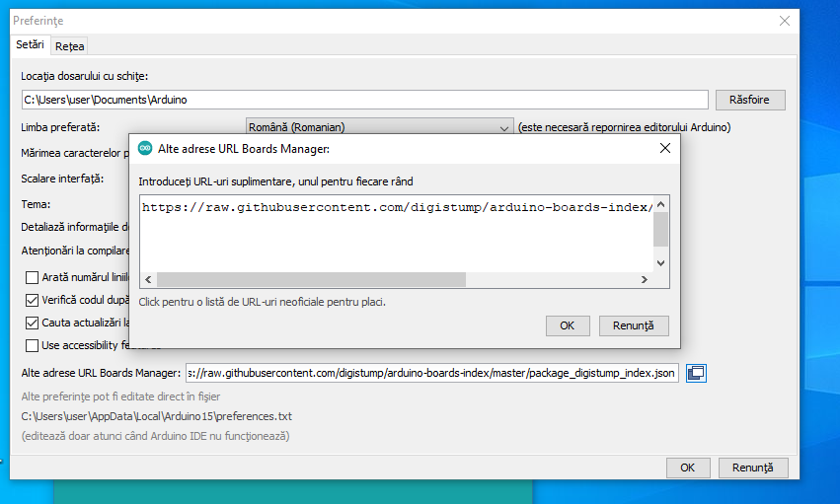Click the horizontal scrollbar thumb under URL text
This screenshot has width=840, height=504.
311,280
